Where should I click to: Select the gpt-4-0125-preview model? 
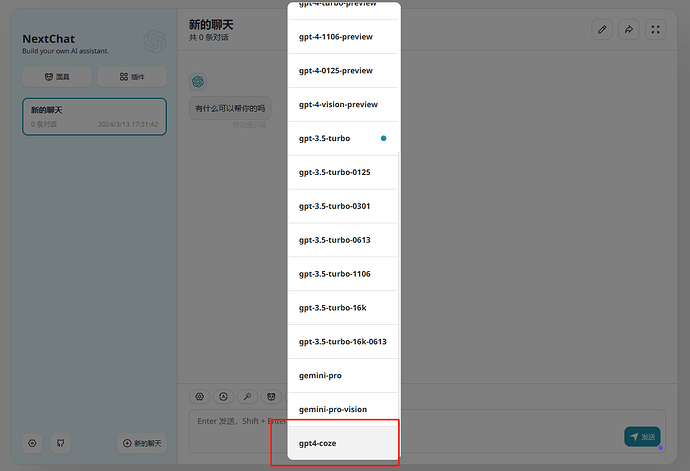click(343, 70)
